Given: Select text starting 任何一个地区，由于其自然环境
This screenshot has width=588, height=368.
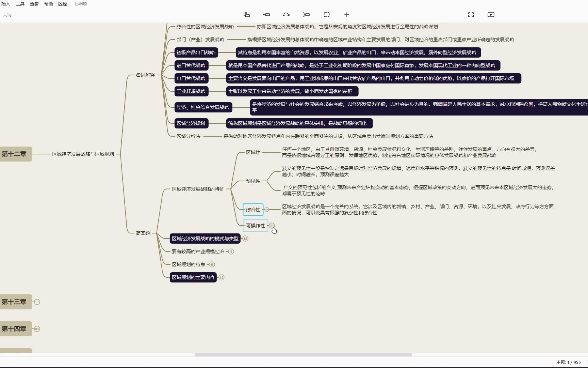Looking at the screenshot, I should click(409, 152).
